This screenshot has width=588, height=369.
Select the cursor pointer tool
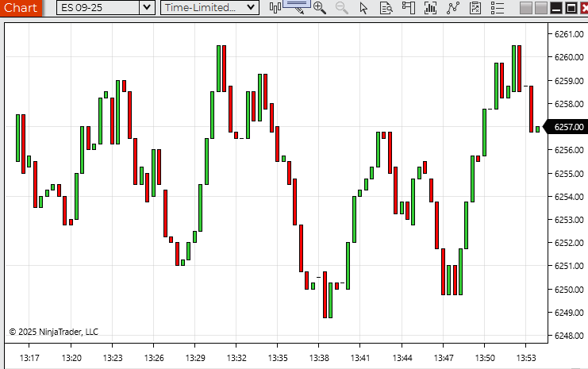coord(363,8)
